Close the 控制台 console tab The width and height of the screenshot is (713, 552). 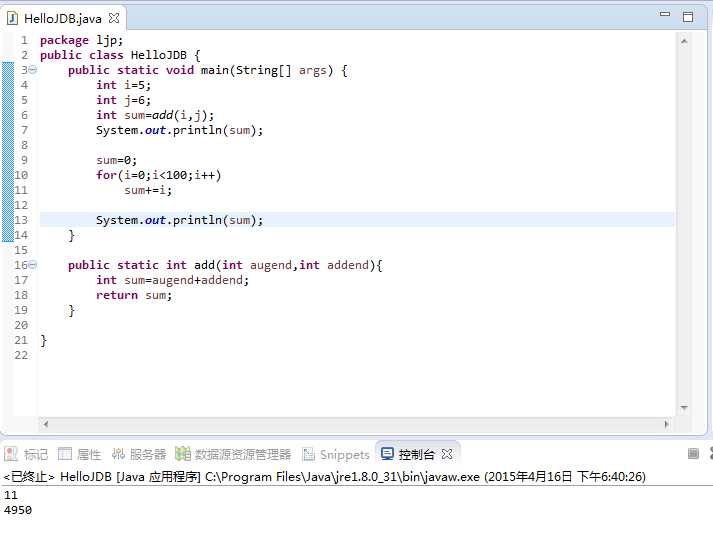[447, 454]
